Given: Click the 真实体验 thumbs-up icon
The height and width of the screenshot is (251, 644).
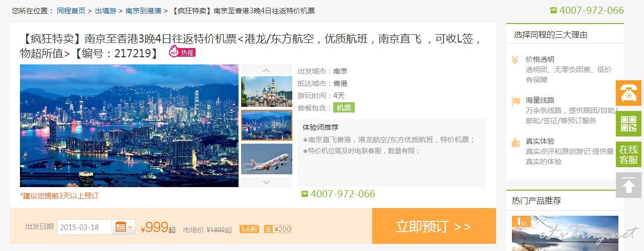Looking at the screenshot, I should pos(515,142).
